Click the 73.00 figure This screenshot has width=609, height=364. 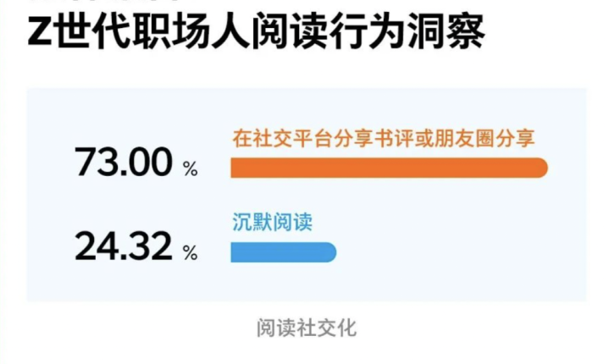124,163
